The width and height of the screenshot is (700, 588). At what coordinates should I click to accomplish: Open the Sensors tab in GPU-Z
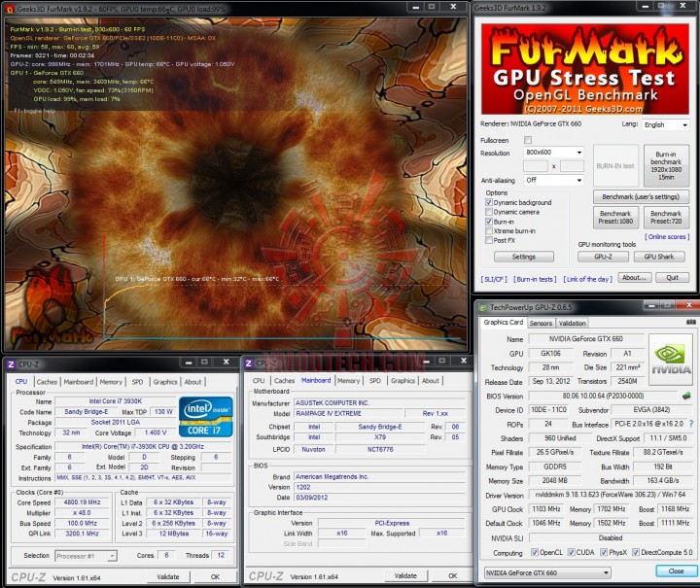click(x=541, y=323)
